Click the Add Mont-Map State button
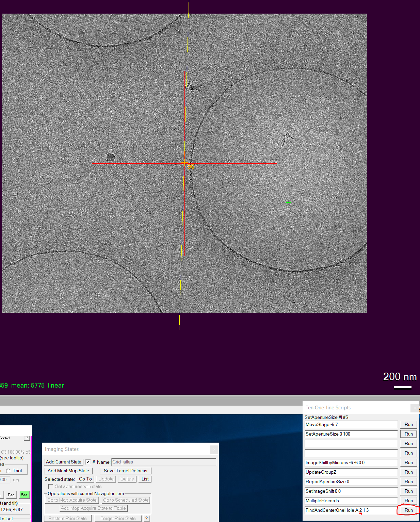This screenshot has width=420, height=522. point(68,471)
